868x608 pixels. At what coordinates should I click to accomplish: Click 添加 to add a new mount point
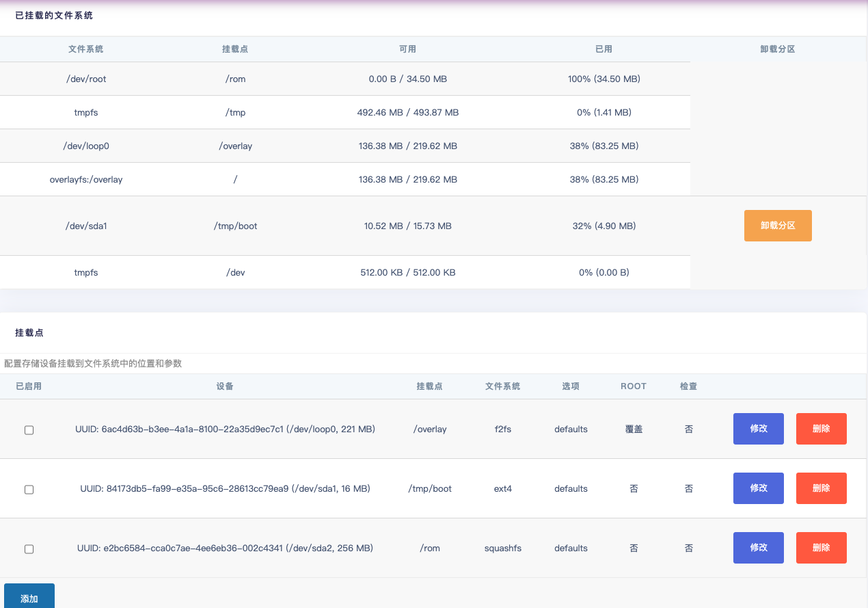tap(29, 597)
